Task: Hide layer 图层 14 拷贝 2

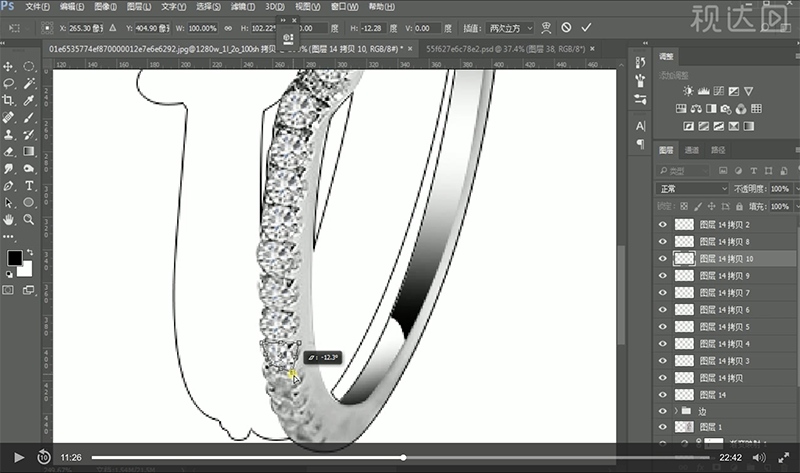Action: (663, 225)
